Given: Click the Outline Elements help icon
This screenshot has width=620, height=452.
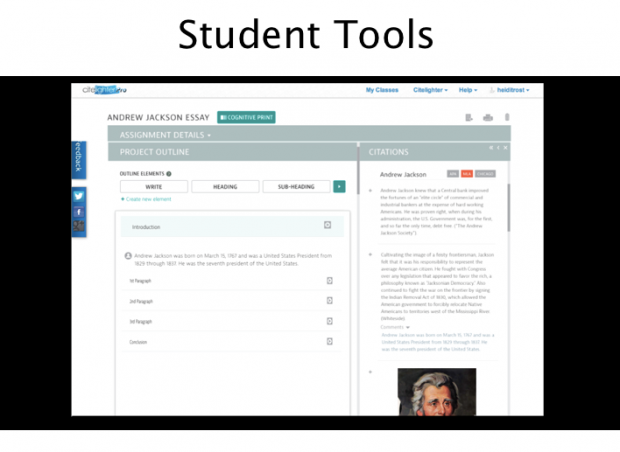Looking at the screenshot, I should [x=169, y=174].
